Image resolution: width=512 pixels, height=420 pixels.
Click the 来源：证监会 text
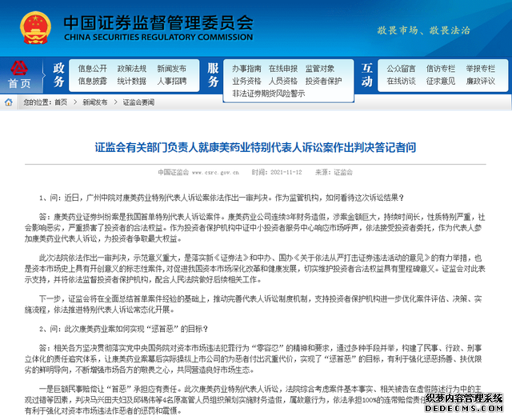point(334,172)
